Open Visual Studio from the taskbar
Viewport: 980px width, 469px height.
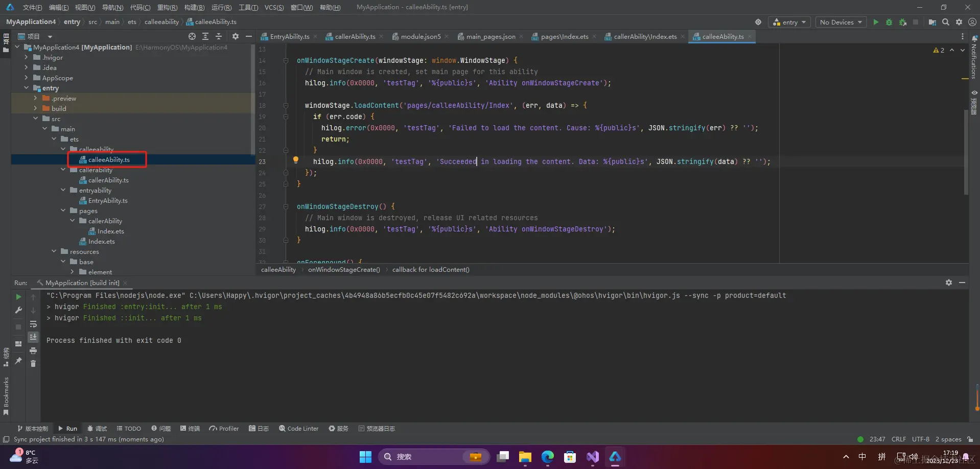[593, 457]
